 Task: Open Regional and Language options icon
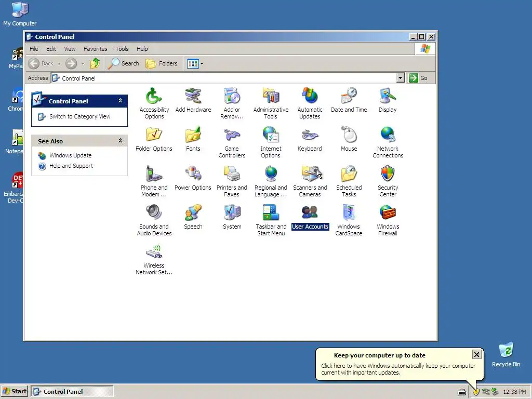point(271,181)
